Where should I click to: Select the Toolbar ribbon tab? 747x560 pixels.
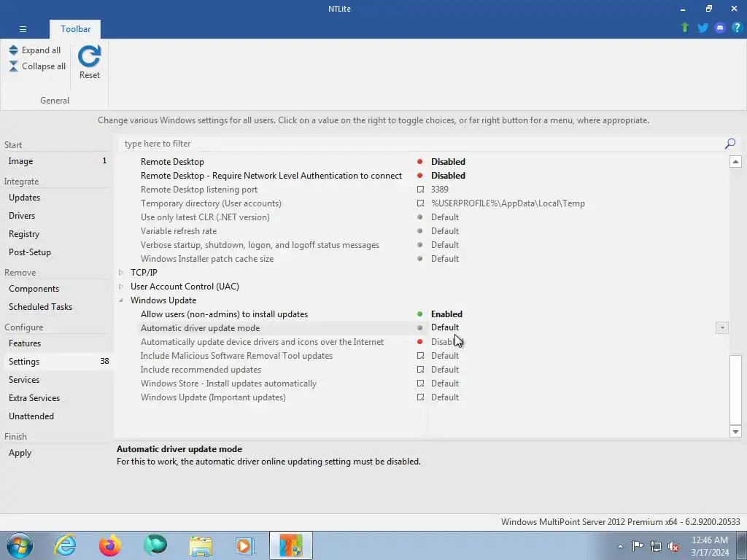click(75, 29)
